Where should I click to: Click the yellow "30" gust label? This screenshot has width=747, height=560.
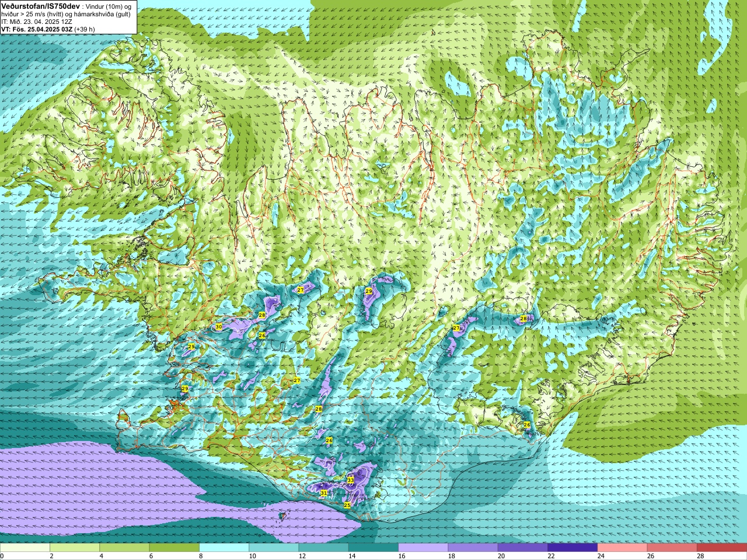(x=218, y=327)
